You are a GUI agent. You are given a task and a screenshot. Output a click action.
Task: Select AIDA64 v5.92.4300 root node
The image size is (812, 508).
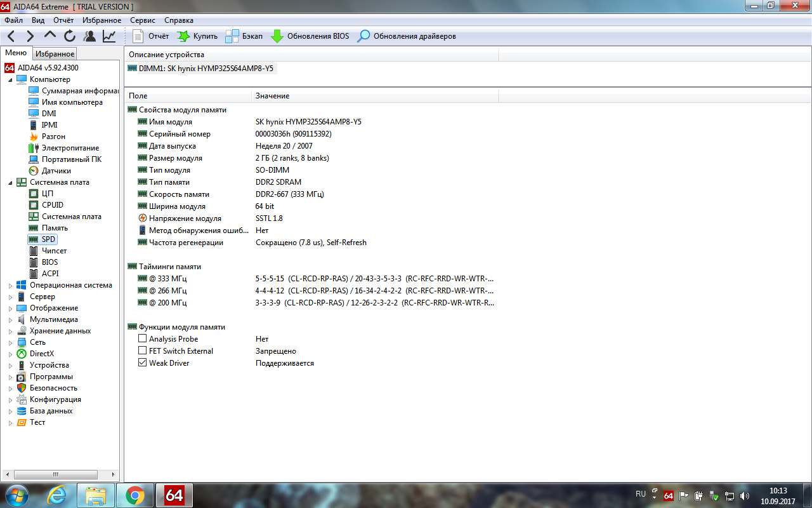(42, 68)
